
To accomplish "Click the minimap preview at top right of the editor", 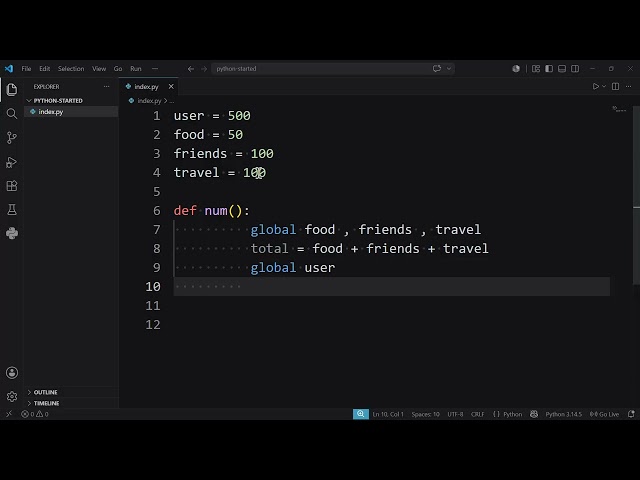I will coord(619,110).
